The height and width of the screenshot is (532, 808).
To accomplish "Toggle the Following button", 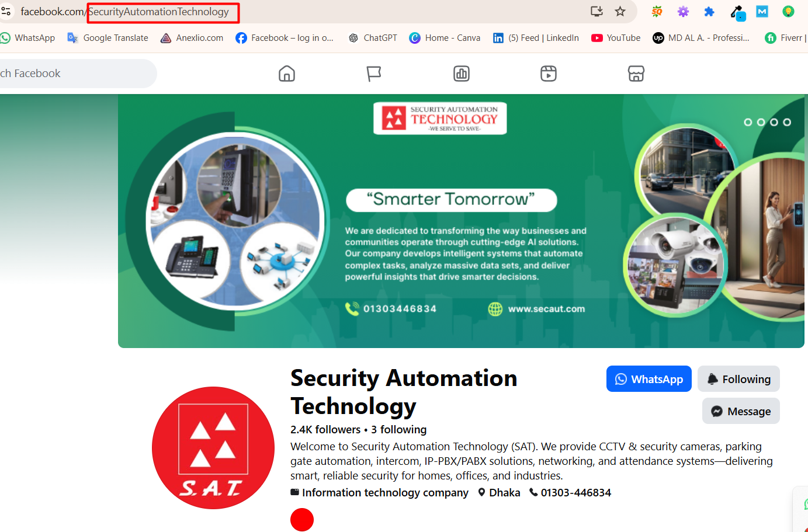I will [x=738, y=379].
